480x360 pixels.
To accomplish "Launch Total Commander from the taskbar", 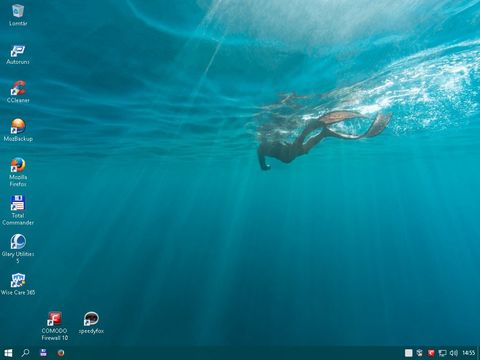I will pos(43,353).
